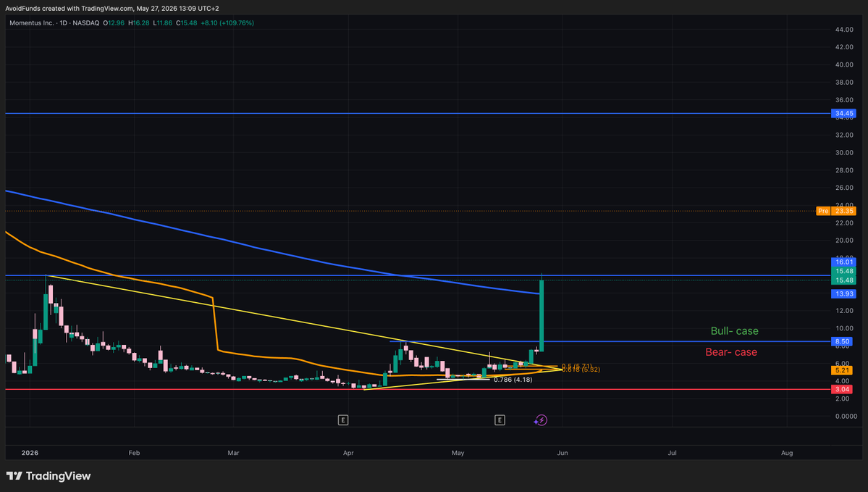Select the 3.04 red price label
868x492 pixels.
tap(843, 389)
